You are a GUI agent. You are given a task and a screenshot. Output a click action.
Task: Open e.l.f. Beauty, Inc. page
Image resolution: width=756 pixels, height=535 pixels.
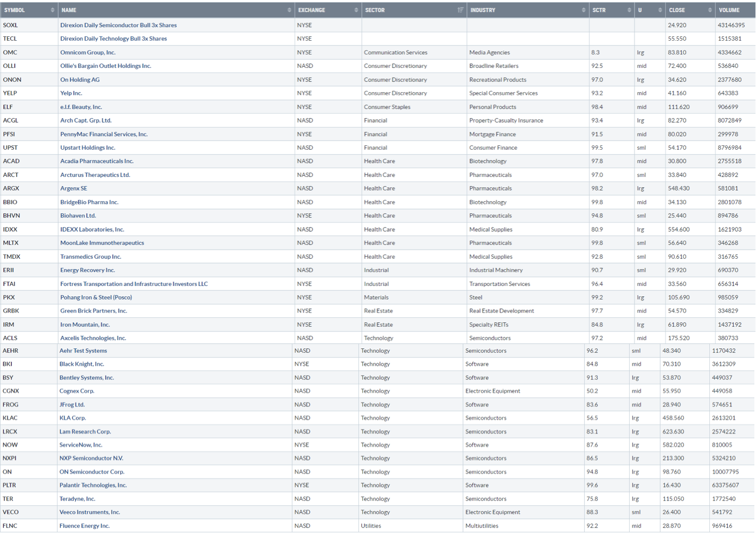coord(81,107)
